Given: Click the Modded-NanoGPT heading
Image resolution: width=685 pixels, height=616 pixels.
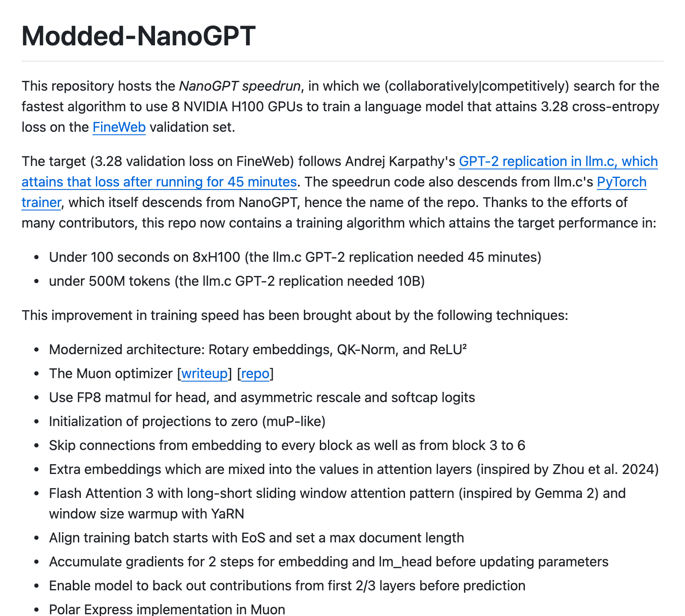Looking at the screenshot, I should [138, 36].
